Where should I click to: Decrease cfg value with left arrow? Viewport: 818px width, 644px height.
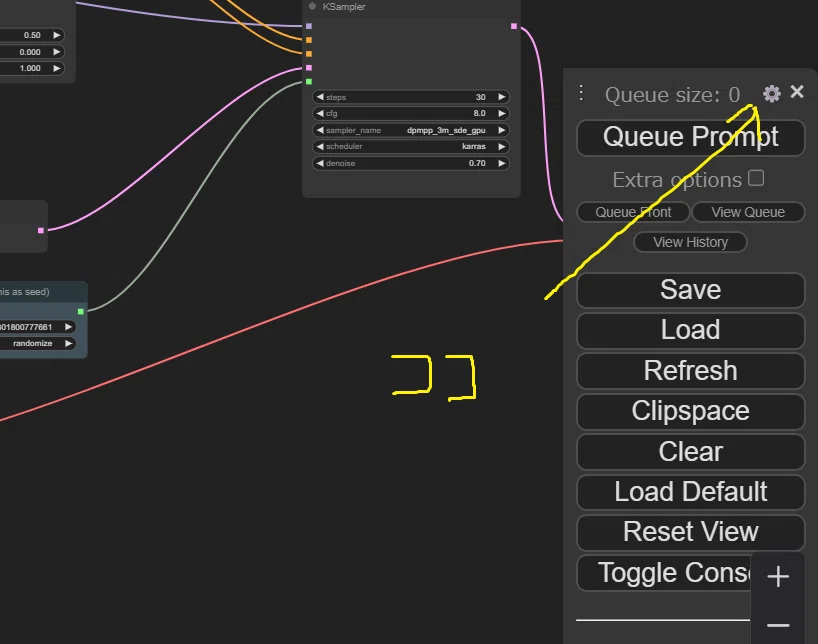[320, 113]
